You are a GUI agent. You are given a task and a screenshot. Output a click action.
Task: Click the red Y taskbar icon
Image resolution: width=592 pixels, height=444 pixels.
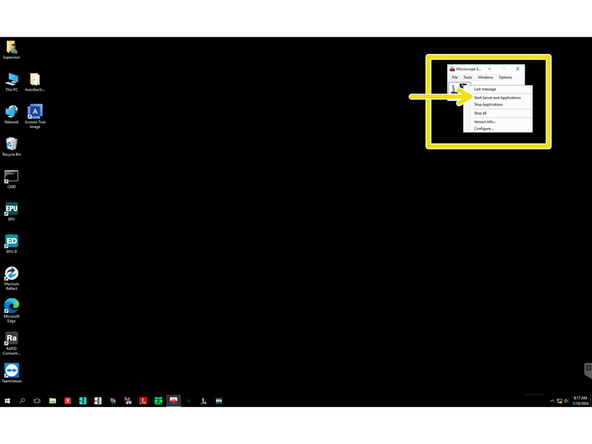(x=68, y=401)
